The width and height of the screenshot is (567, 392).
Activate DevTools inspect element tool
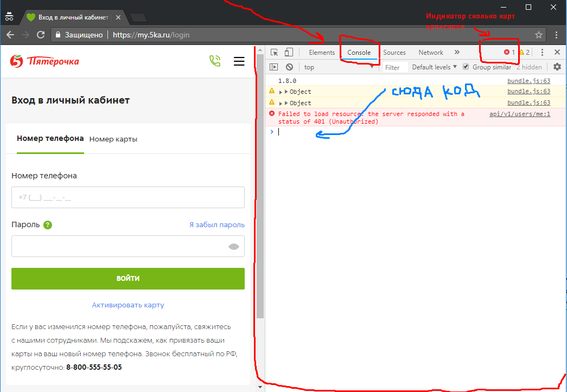pyautogui.click(x=275, y=53)
